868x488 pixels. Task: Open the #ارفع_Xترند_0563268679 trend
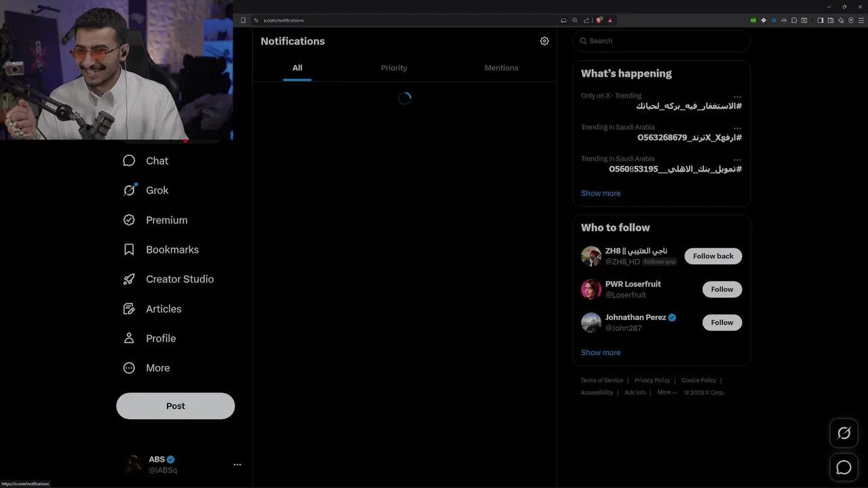coord(690,138)
